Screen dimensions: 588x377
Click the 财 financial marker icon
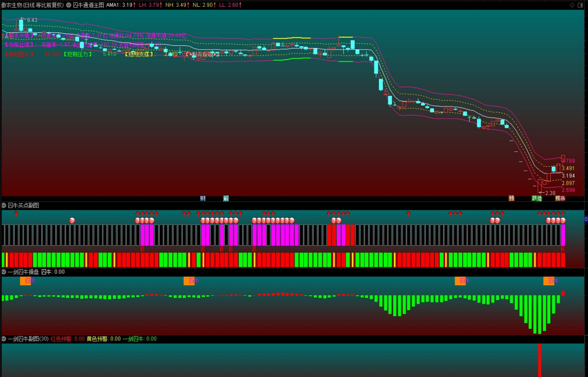click(x=203, y=198)
